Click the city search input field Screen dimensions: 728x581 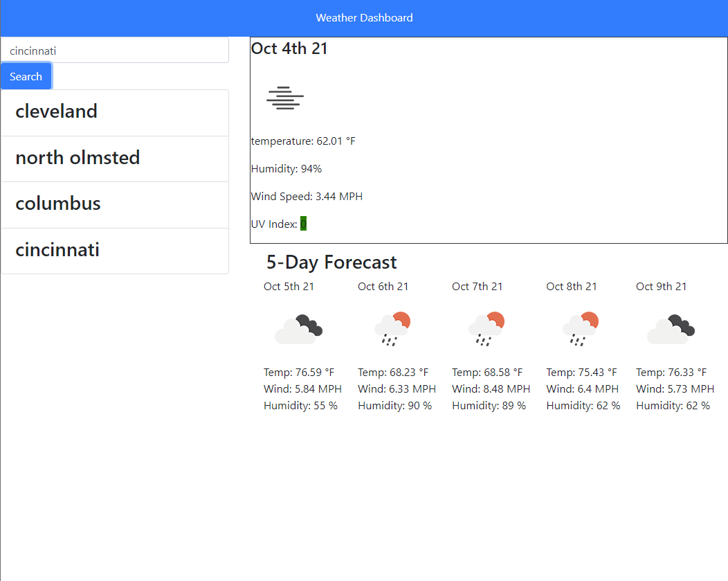114,50
